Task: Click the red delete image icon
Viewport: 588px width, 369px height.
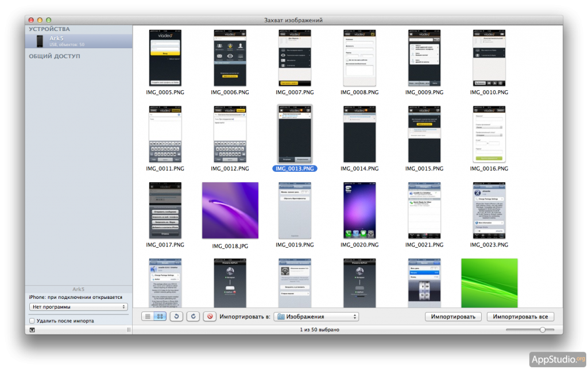Action: [x=210, y=317]
